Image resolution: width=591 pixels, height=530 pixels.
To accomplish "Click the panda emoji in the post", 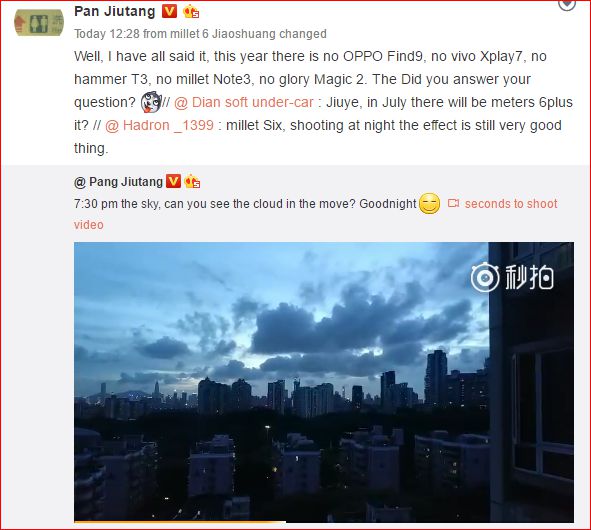I will [x=151, y=102].
